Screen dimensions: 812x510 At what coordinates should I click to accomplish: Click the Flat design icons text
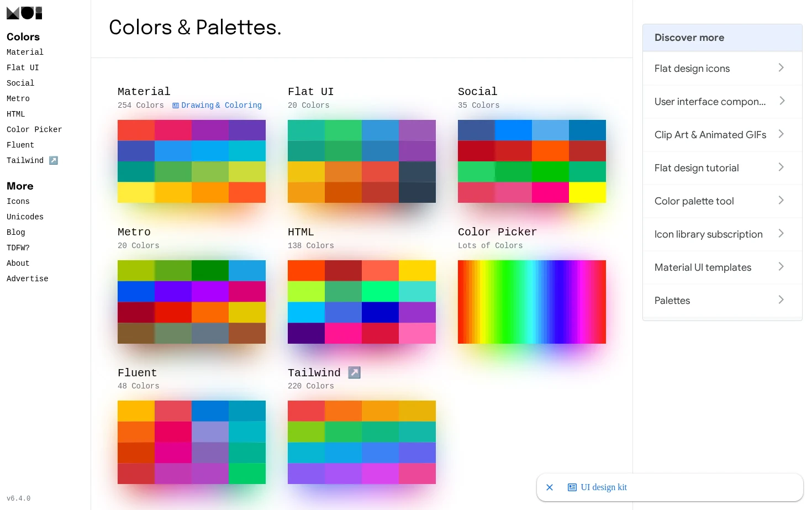coord(692,69)
